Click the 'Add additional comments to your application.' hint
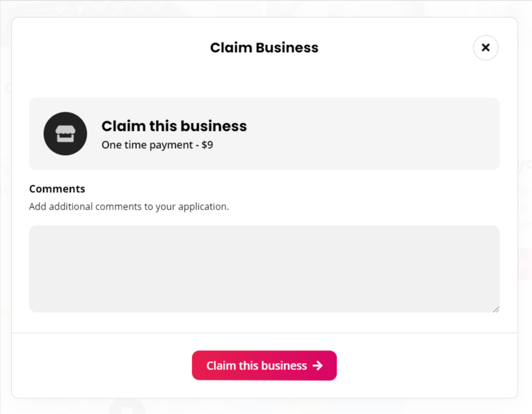Screen dimensions: 532x414 click(x=129, y=207)
